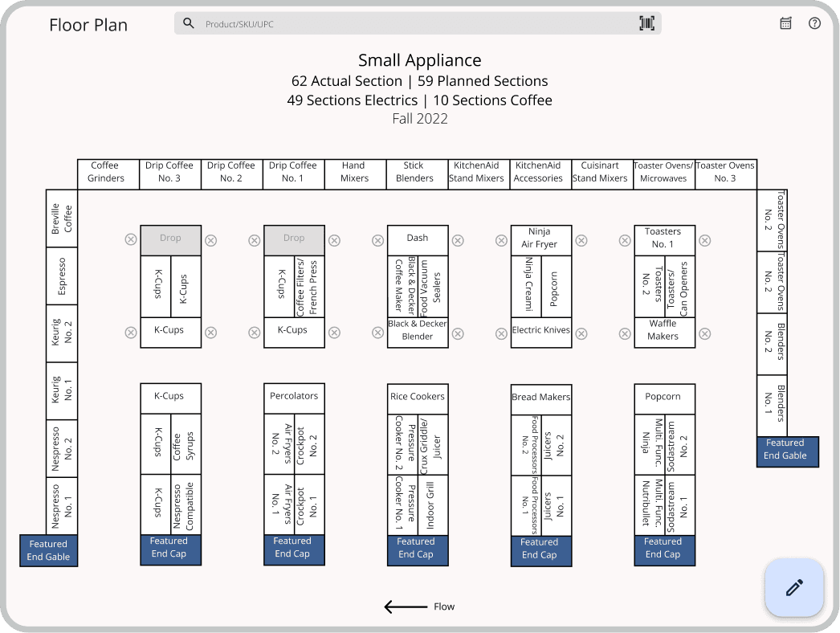Click the help question mark icon
This screenshot has width=840, height=633.
[814, 23]
